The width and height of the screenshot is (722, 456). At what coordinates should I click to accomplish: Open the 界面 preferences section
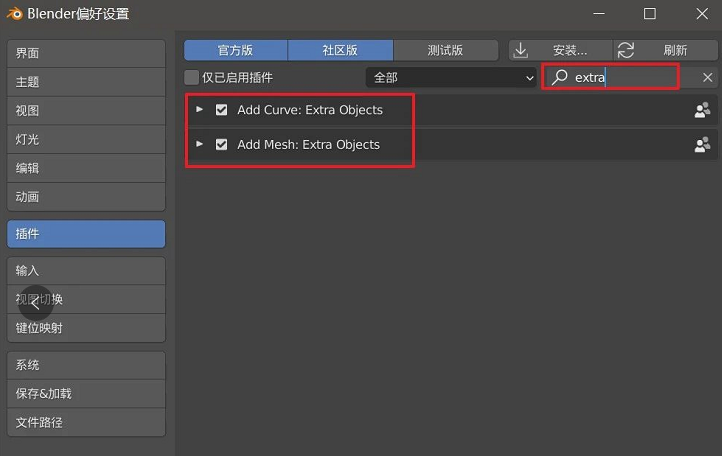(x=86, y=53)
